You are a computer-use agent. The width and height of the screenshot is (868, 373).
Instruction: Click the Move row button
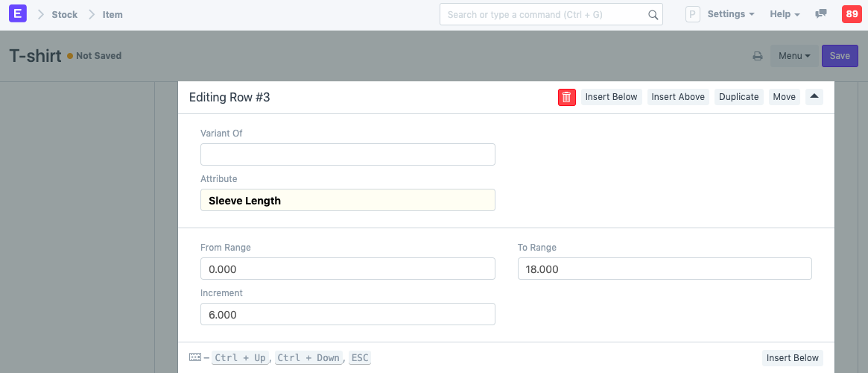[784, 97]
